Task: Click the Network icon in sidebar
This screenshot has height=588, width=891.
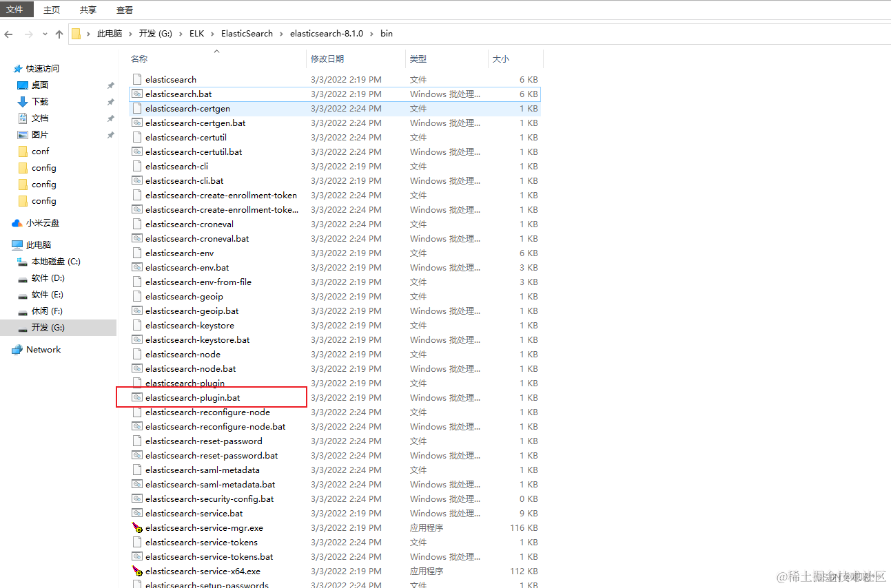Action: [x=17, y=350]
